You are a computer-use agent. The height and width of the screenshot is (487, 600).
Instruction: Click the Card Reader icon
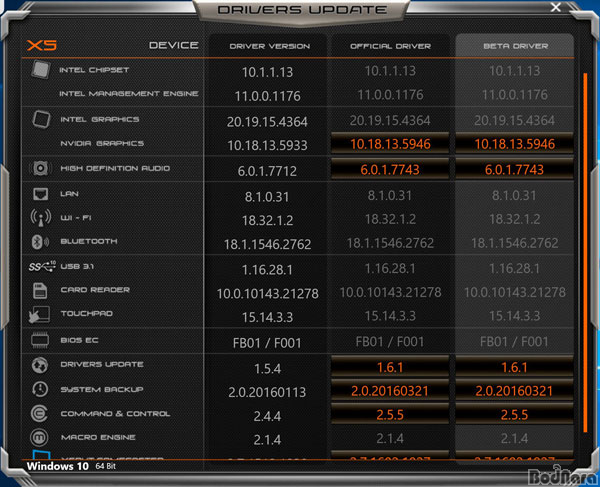coord(40,290)
